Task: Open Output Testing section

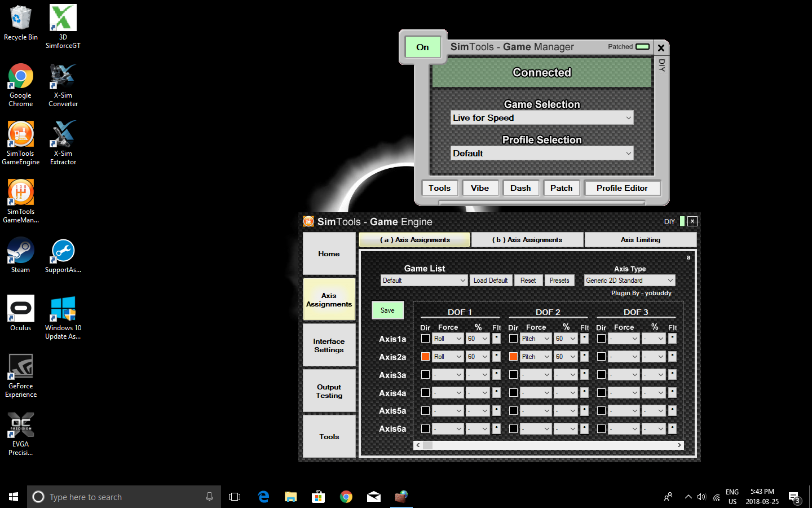Action: (329, 391)
